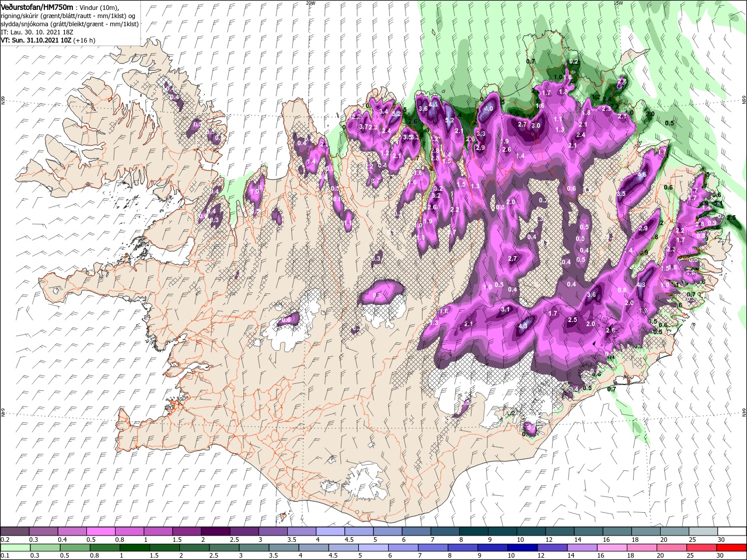Click the 15W longitude label
The width and height of the screenshot is (747, 560).
[618, 3]
